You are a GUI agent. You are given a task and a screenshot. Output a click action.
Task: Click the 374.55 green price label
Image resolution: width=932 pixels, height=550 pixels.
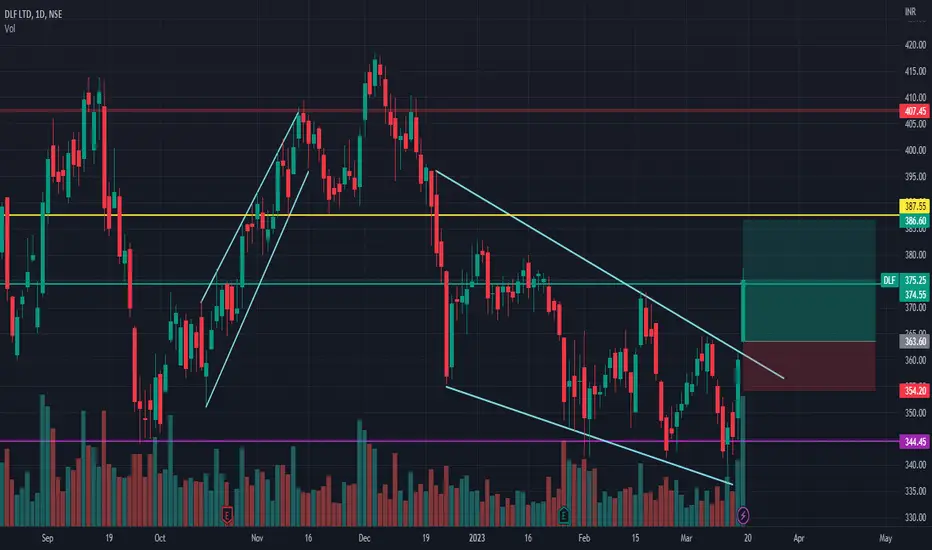pyautogui.click(x=915, y=294)
